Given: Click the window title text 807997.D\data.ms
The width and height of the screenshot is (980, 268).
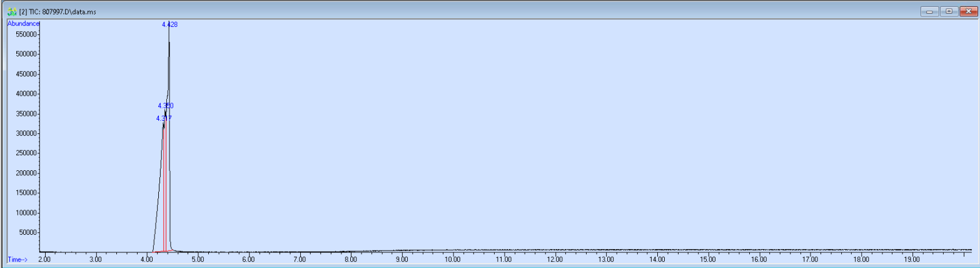Looking at the screenshot, I should [69, 12].
